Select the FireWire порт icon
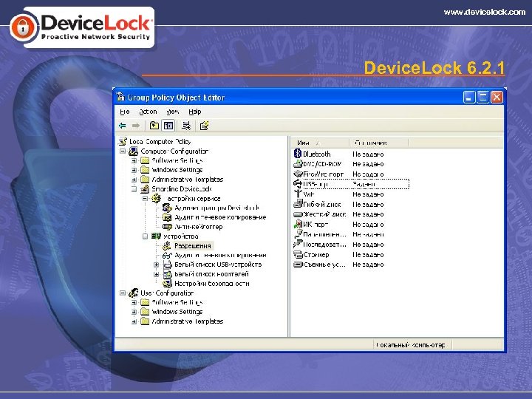Screen dimensions: 532x399 pos(298,174)
